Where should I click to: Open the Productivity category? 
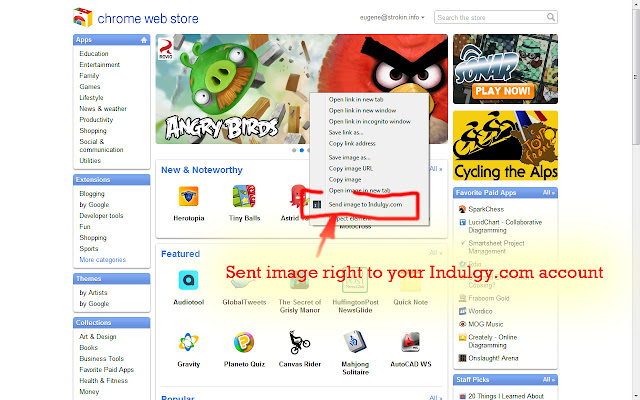point(96,120)
